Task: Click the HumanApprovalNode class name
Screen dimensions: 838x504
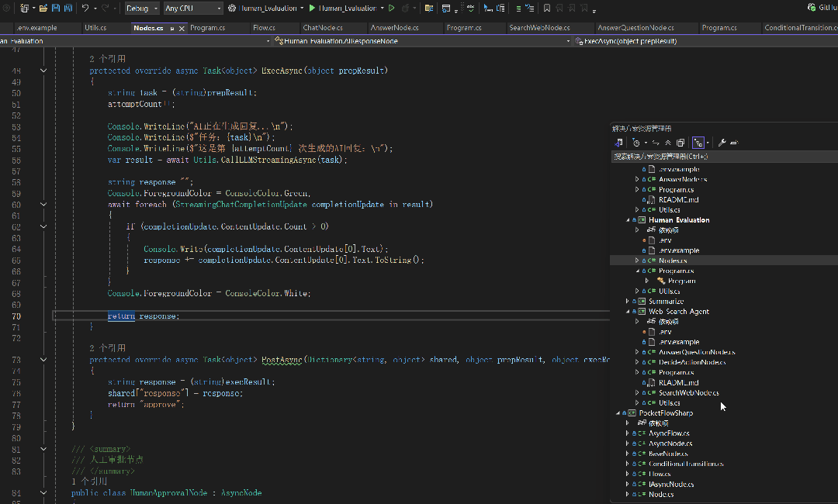Action: coord(168,493)
